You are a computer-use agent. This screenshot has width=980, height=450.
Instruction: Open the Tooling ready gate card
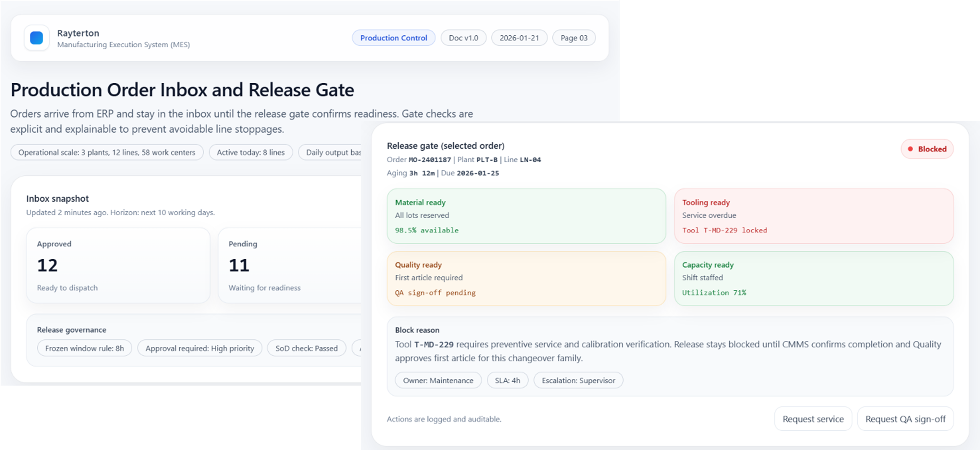(x=813, y=216)
